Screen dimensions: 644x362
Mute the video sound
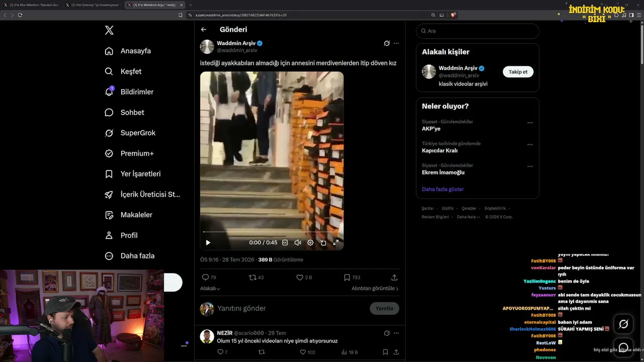[x=297, y=242]
